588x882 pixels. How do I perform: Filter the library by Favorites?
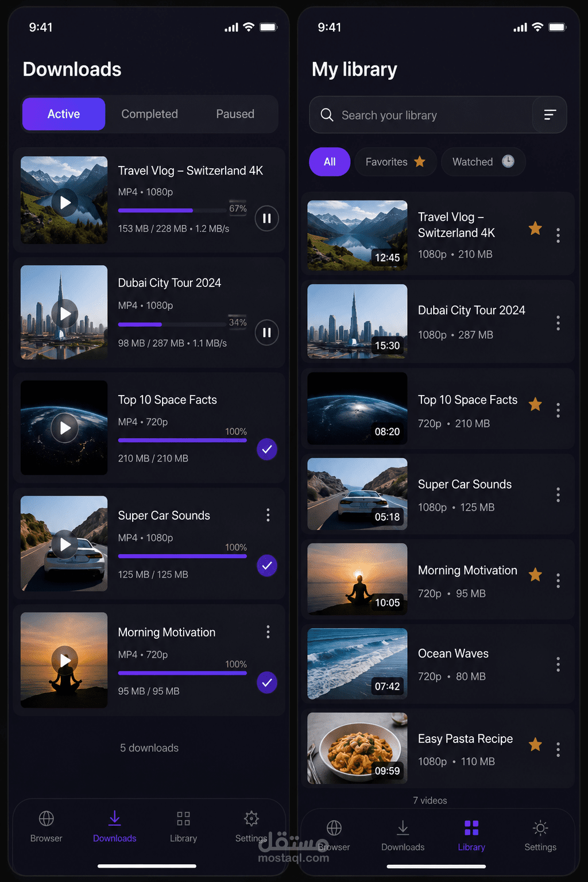(x=396, y=162)
